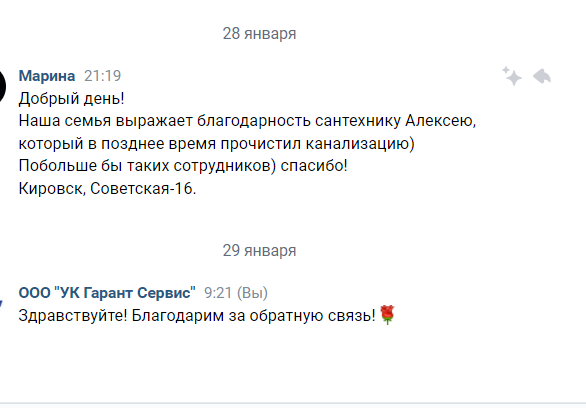
Task: Click the (Вы) label beside 9:21
Action: [x=252, y=293]
